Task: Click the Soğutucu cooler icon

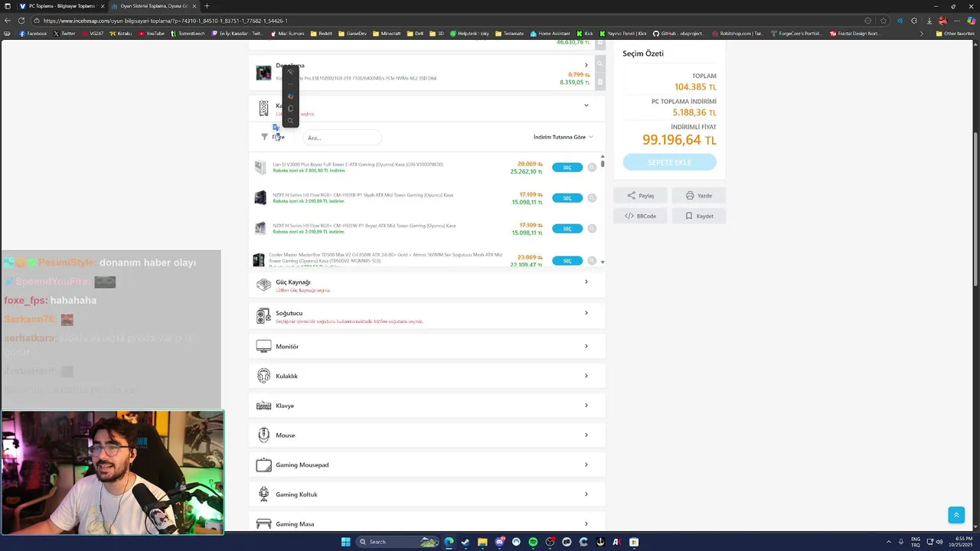Action: [263, 315]
